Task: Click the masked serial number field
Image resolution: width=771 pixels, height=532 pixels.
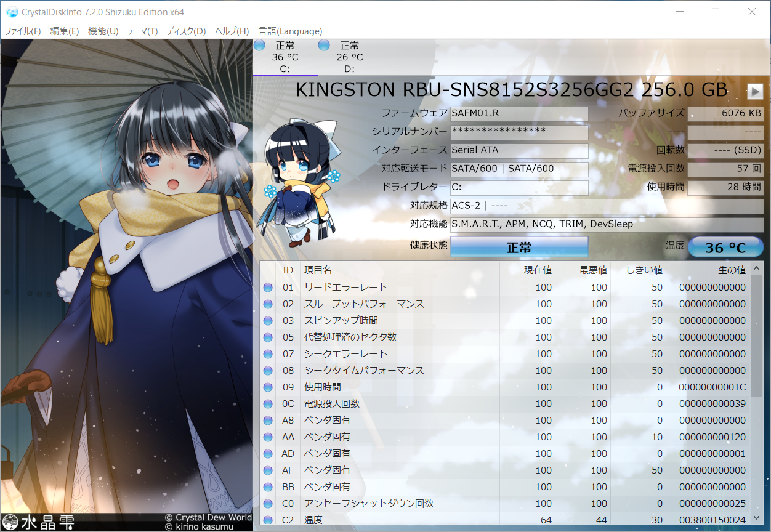Action: (x=519, y=132)
